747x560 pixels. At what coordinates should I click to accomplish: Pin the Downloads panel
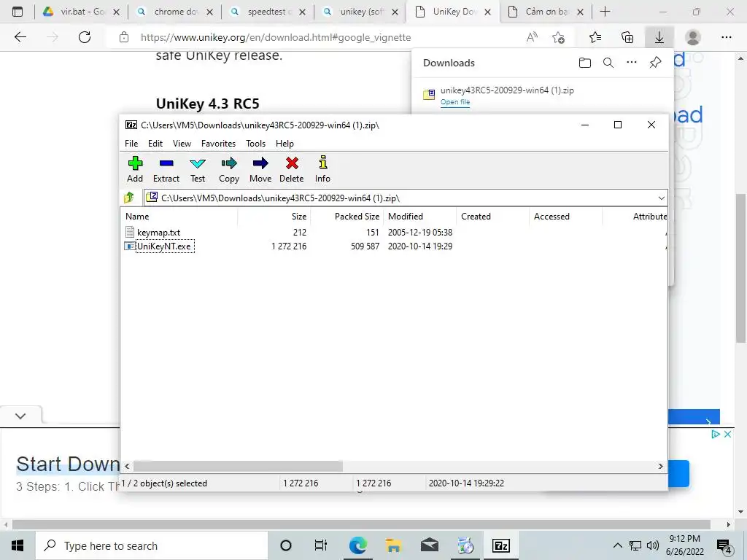click(656, 63)
